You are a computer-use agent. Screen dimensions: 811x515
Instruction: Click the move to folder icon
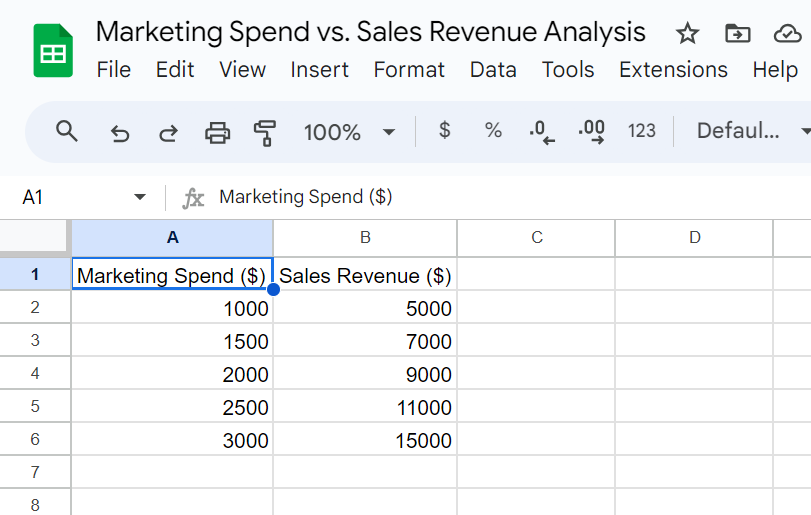(x=737, y=34)
